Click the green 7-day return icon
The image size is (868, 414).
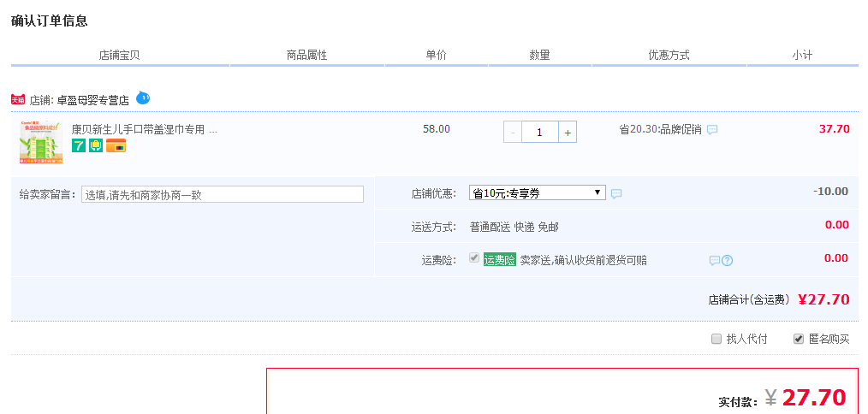tap(79, 145)
